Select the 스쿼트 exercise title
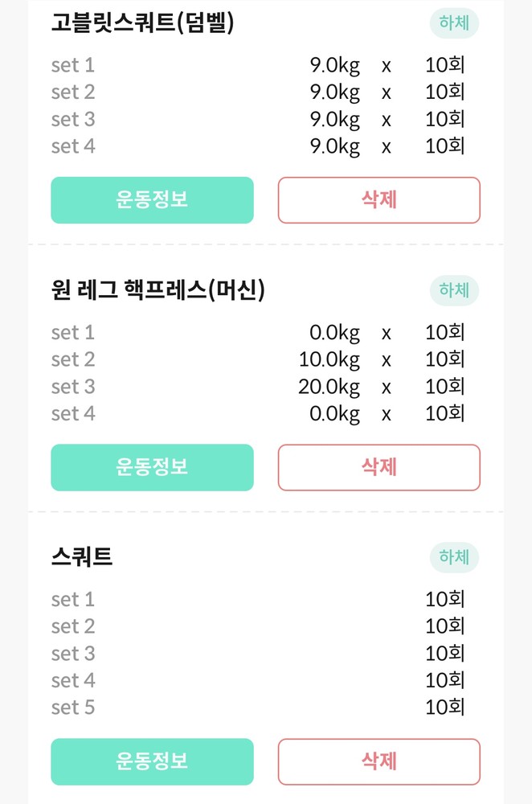The width and height of the screenshot is (532, 804). (x=81, y=556)
